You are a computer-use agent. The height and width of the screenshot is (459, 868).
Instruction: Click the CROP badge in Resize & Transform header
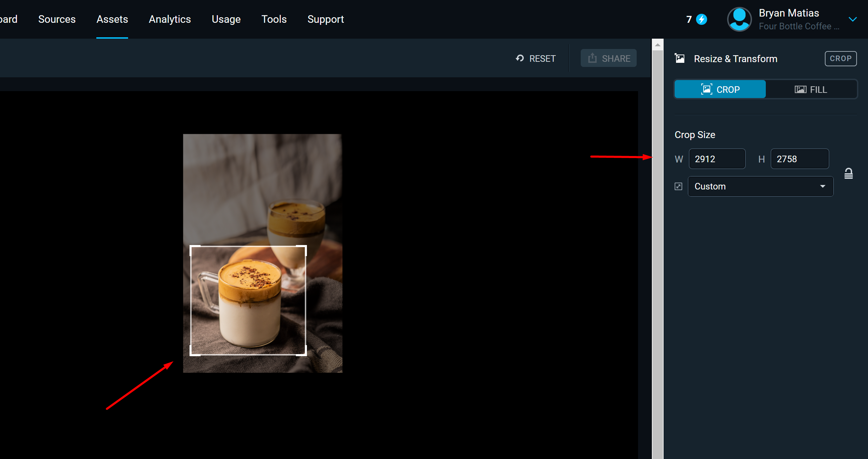click(841, 58)
